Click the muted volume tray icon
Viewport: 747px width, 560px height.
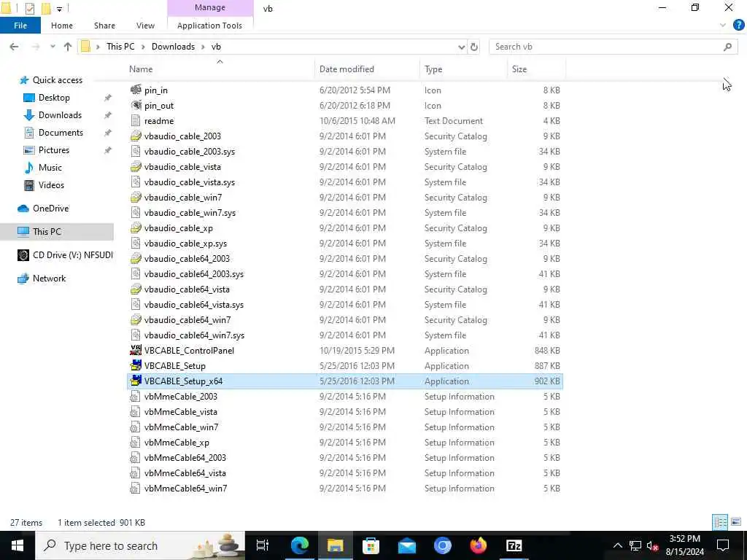(x=652, y=545)
